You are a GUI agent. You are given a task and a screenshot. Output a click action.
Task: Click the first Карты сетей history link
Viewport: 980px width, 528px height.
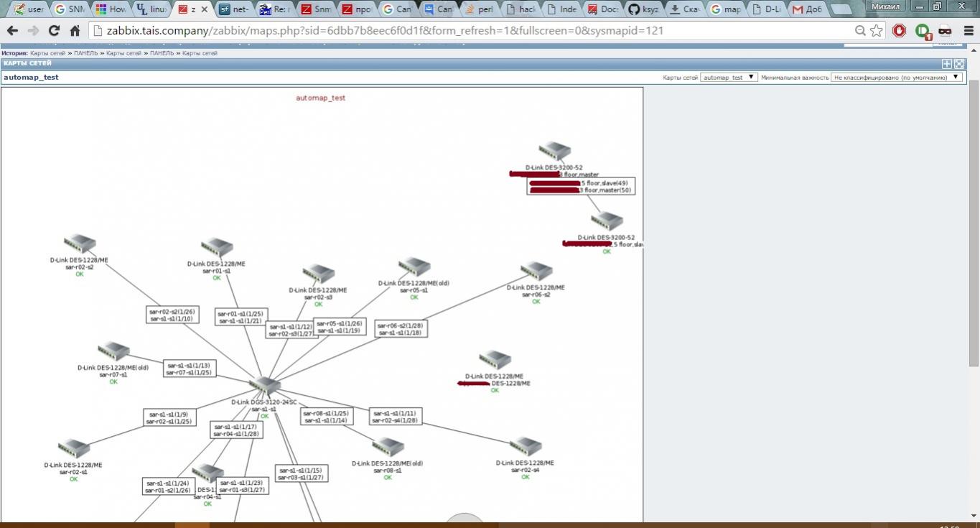pyautogui.click(x=47, y=53)
